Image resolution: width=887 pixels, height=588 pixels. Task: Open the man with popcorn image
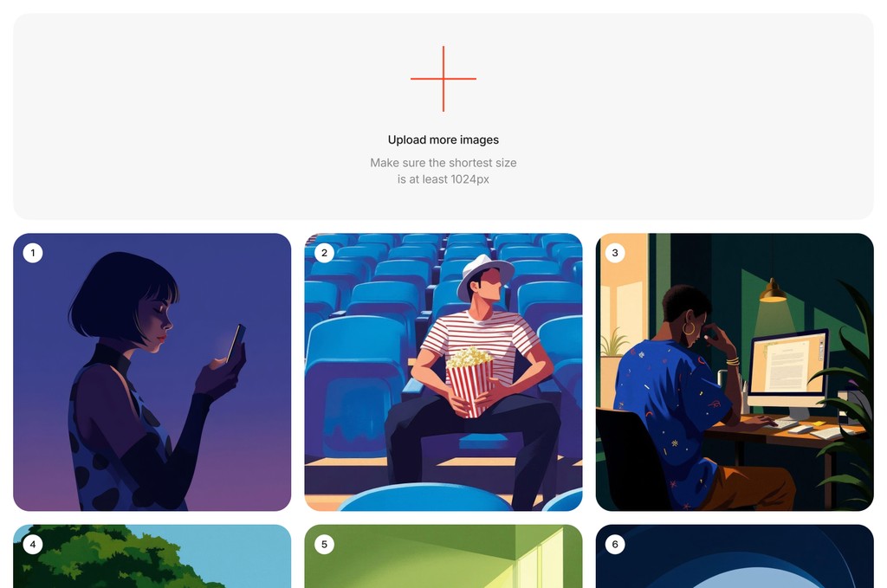pos(443,372)
